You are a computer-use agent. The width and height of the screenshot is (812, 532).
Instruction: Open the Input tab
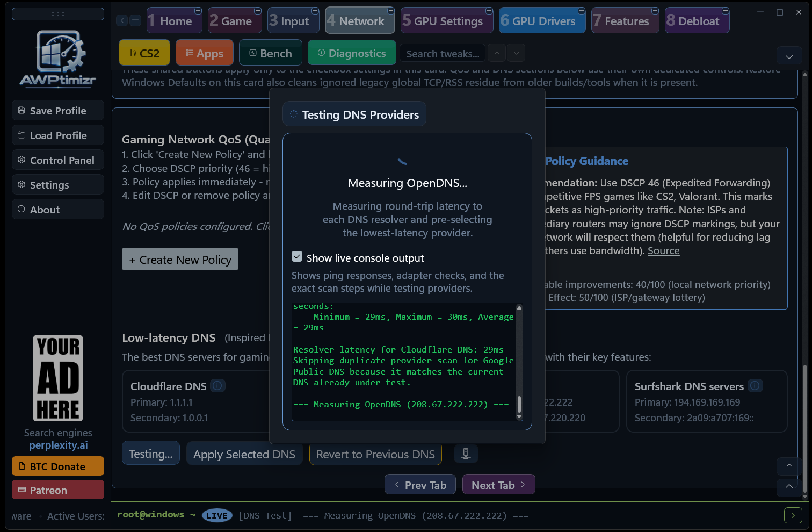pos(293,20)
